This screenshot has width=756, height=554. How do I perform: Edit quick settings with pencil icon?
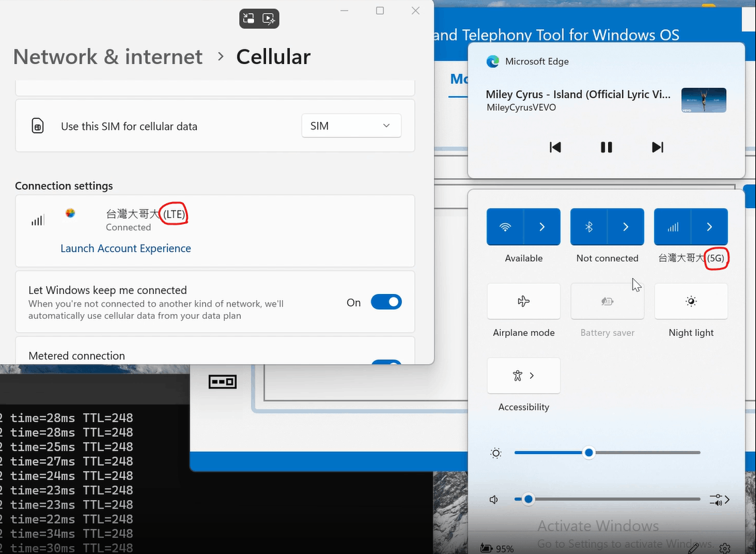click(694, 548)
